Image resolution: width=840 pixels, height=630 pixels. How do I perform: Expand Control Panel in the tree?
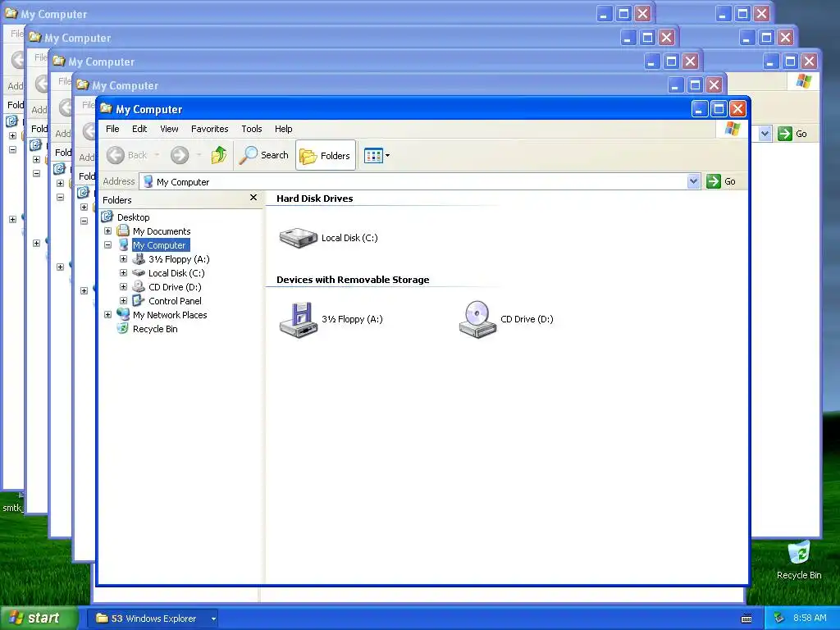tap(123, 300)
